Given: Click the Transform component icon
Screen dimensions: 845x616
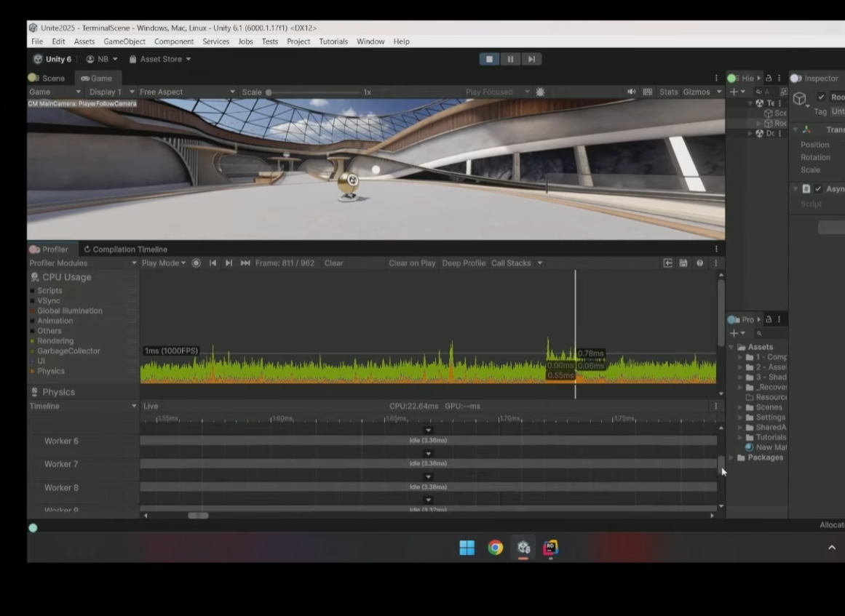Looking at the screenshot, I should [806, 129].
